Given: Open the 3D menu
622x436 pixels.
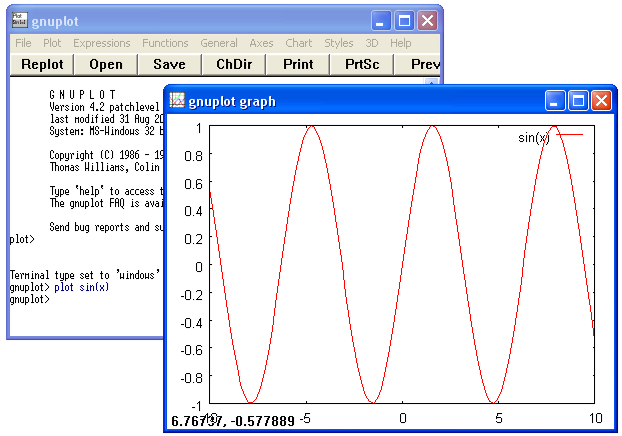Looking at the screenshot, I should point(371,43).
